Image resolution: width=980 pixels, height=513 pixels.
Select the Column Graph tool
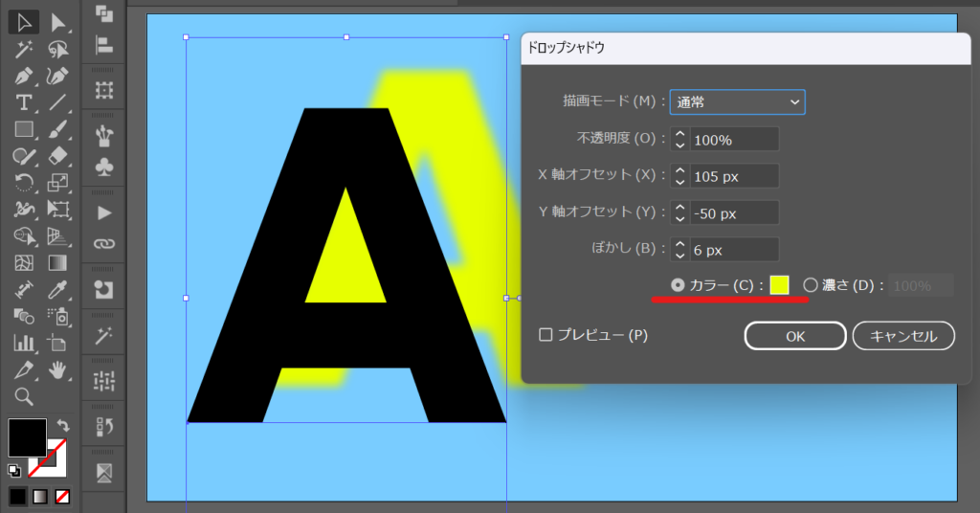[x=24, y=343]
